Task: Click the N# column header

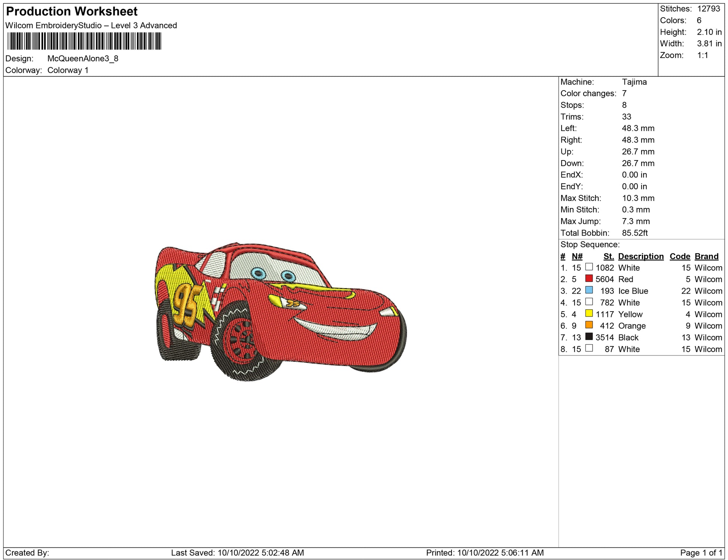Action: coord(577,256)
